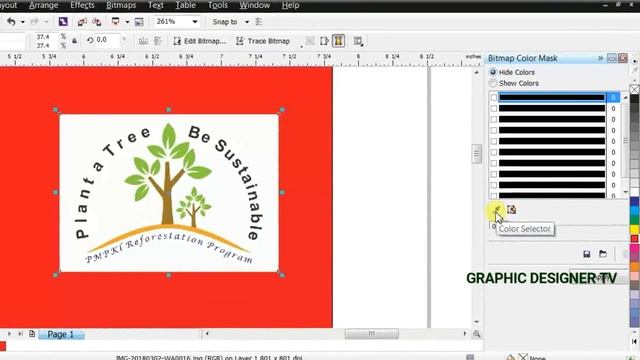Viewport: 640px width, 360px height.
Task: Click the Bitmap Color Mask highlighted icon
Action: coord(339,41)
